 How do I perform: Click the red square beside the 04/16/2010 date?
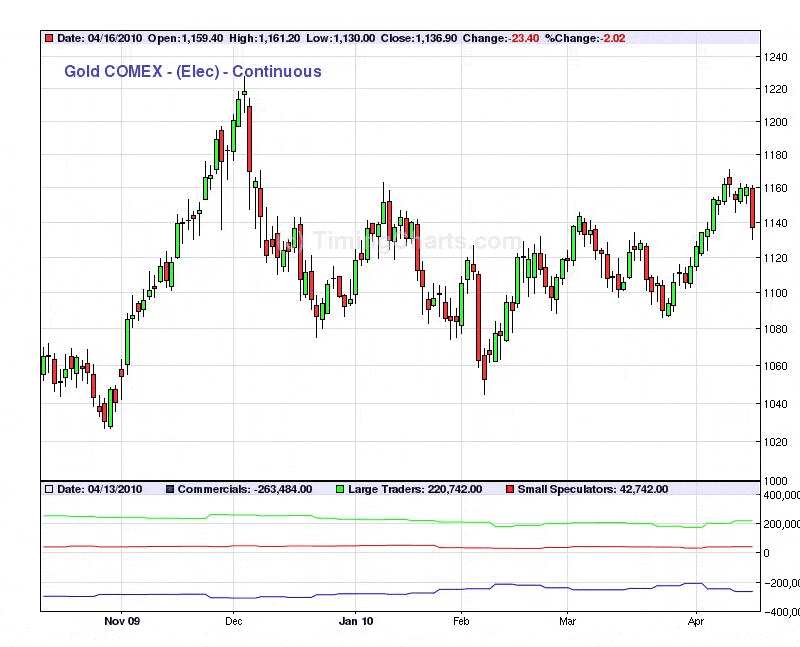tap(48, 38)
